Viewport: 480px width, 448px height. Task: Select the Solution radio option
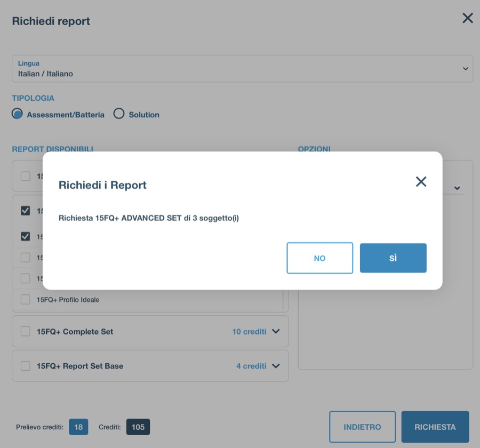(119, 114)
